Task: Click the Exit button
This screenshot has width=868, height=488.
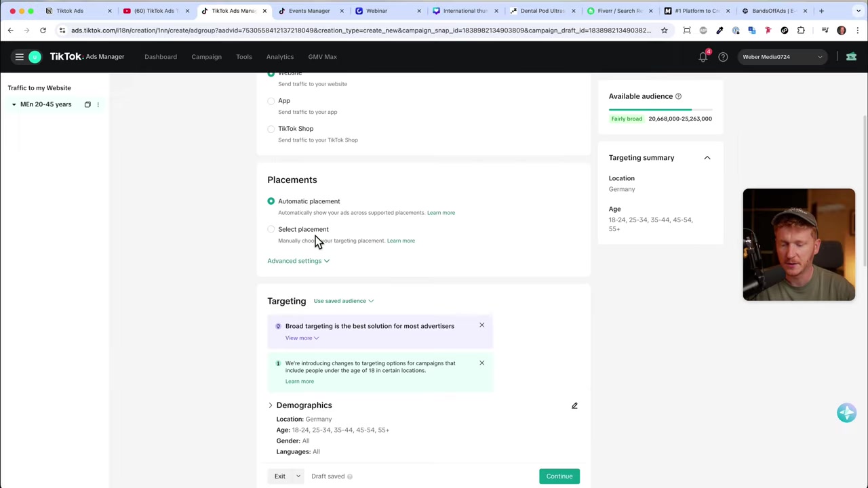Action: [280, 476]
